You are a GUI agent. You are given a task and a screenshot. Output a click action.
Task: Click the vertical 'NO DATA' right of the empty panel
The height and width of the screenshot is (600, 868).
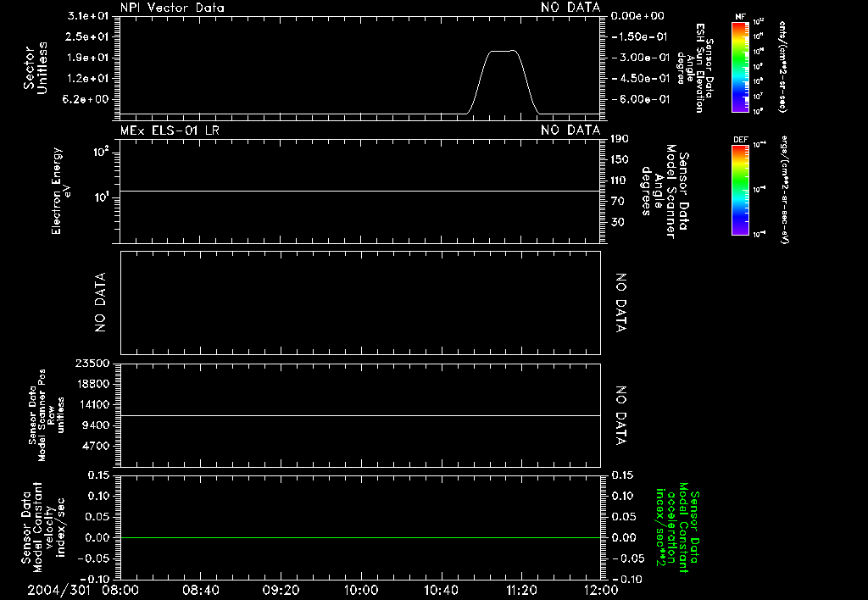point(621,303)
